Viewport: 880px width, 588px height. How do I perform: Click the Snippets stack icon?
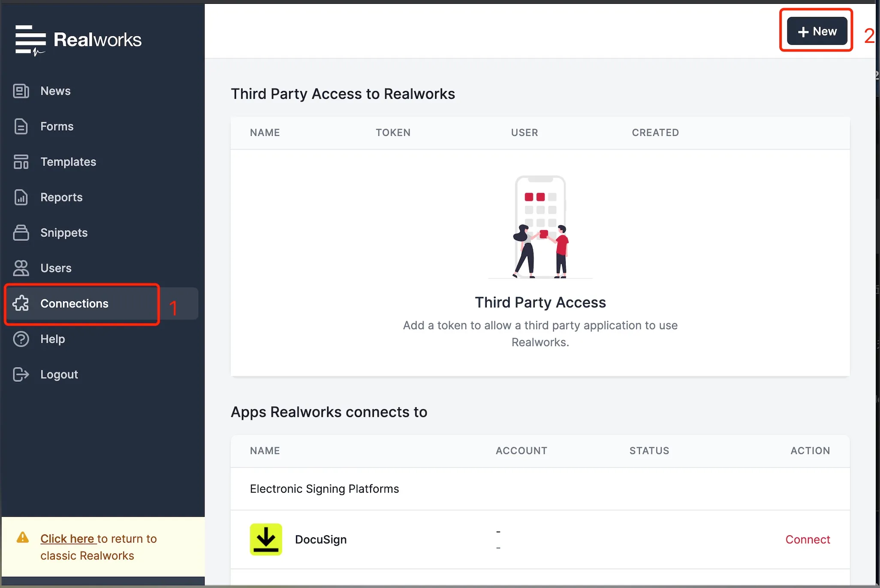[x=21, y=233]
